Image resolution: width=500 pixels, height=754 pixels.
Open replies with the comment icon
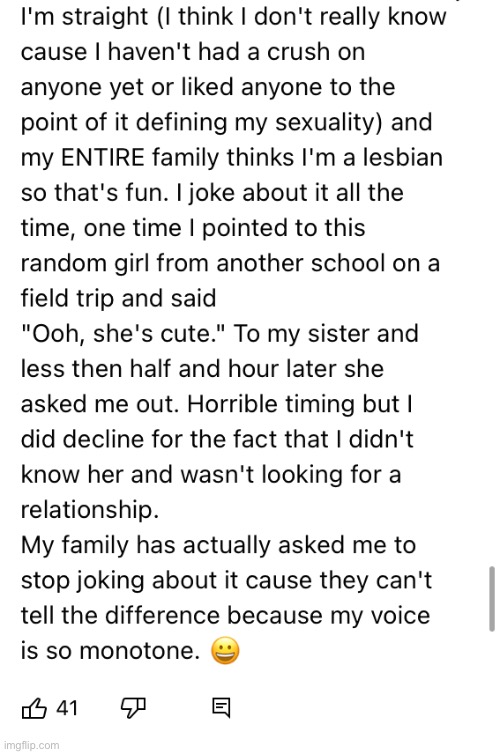pos(221,708)
